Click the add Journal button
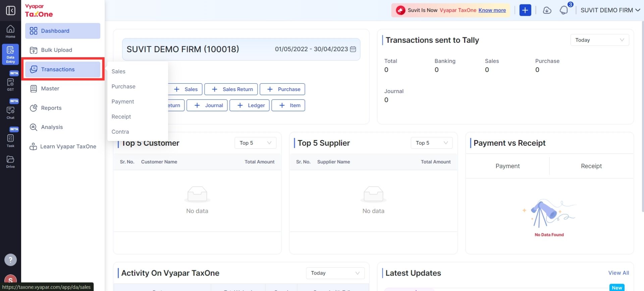This screenshot has width=644, height=291. click(207, 105)
